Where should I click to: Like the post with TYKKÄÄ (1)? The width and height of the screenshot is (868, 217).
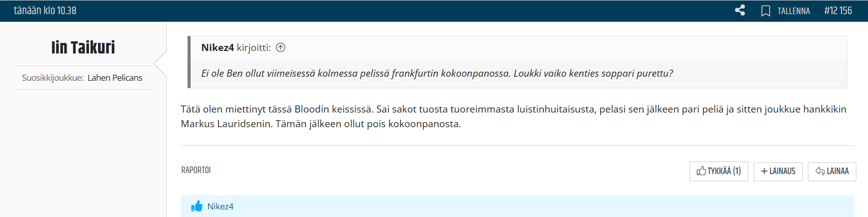coord(719,172)
